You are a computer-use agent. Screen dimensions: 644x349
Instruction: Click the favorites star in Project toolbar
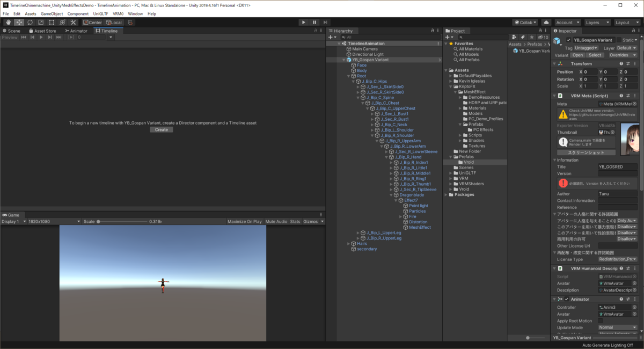click(x=531, y=37)
